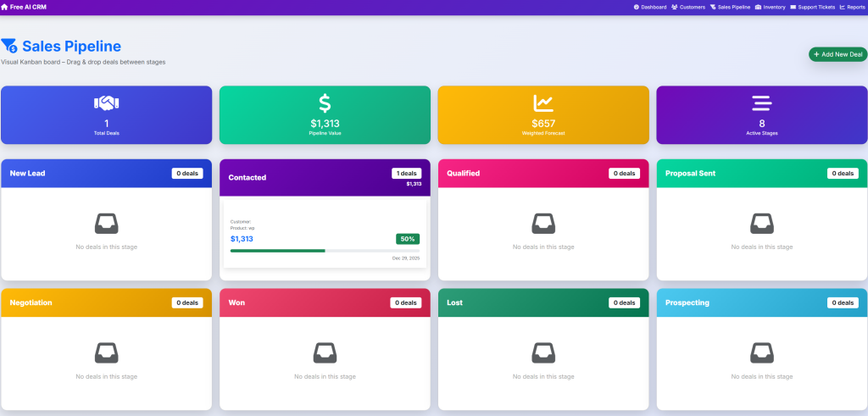
Task: Click the New Lead column header
Action: click(106, 173)
